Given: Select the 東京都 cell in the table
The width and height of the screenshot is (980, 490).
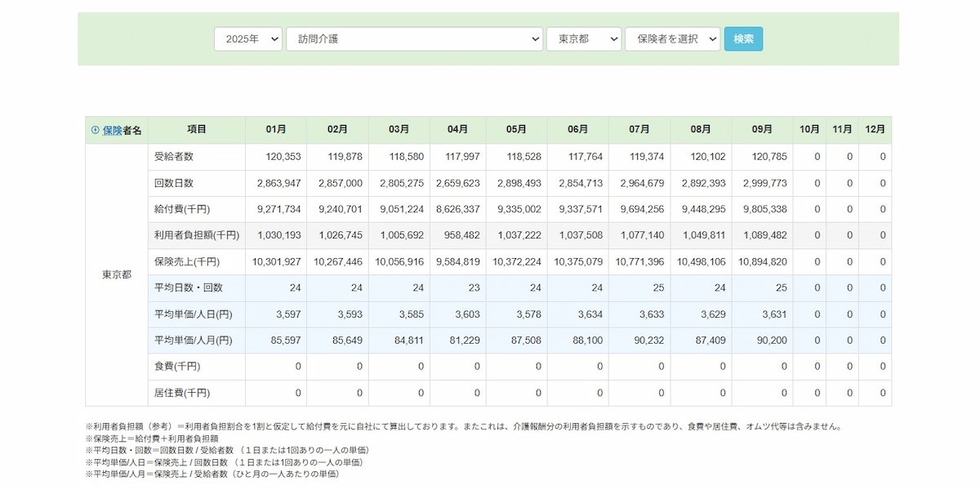Looking at the screenshot, I should point(116,274).
